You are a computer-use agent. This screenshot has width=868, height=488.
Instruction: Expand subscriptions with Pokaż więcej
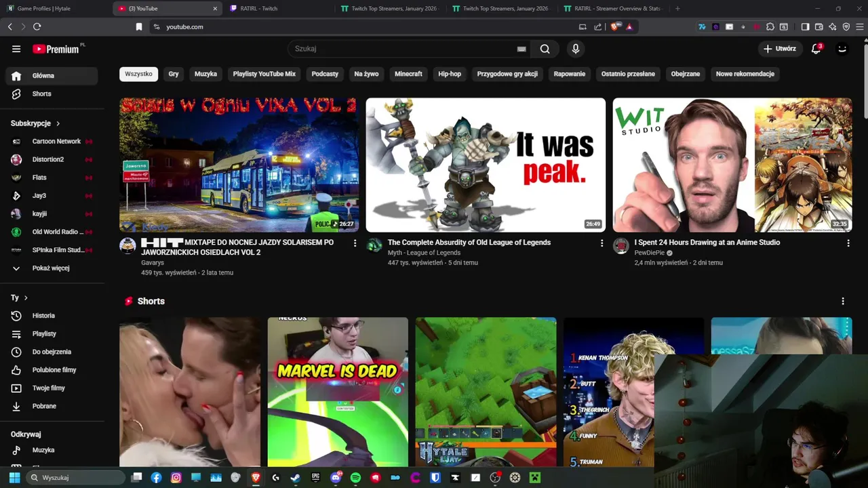pos(52,268)
